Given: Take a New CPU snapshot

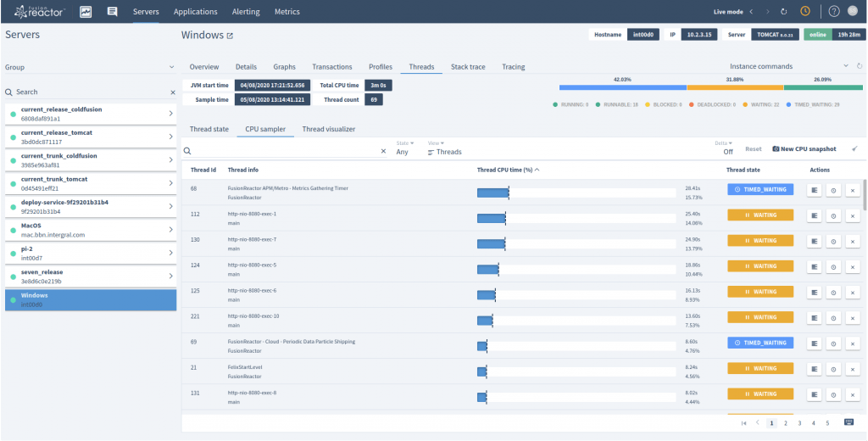Looking at the screenshot, I should point(804,149).
